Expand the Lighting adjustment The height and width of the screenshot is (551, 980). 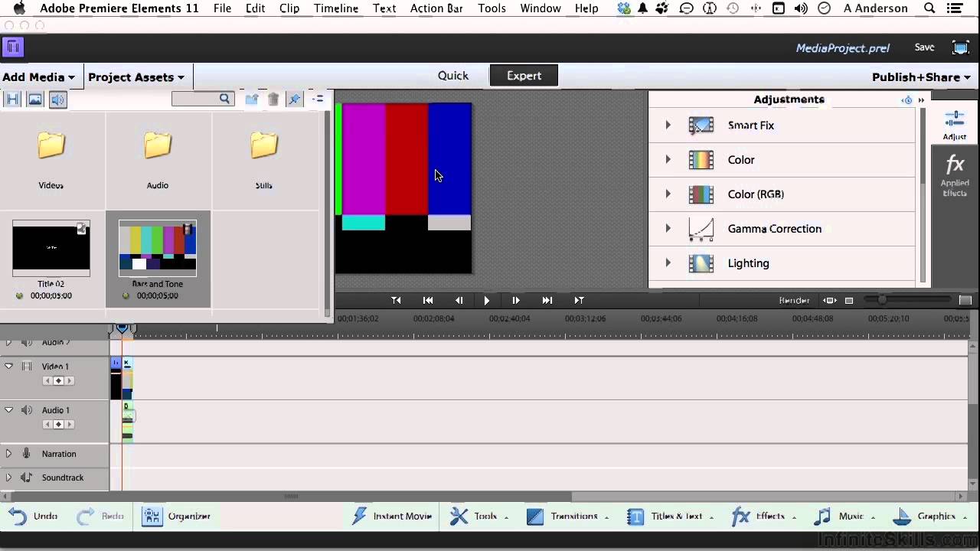[x=668, y=262]
